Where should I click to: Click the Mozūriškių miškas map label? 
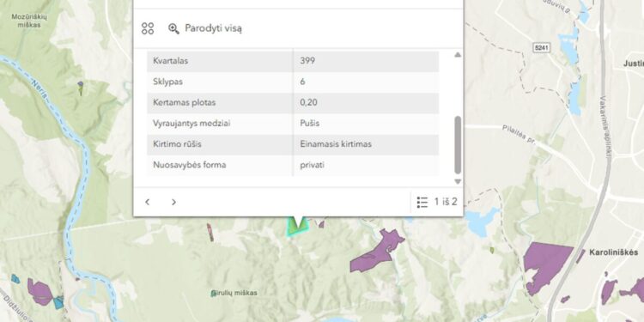(x=29, y=21)
